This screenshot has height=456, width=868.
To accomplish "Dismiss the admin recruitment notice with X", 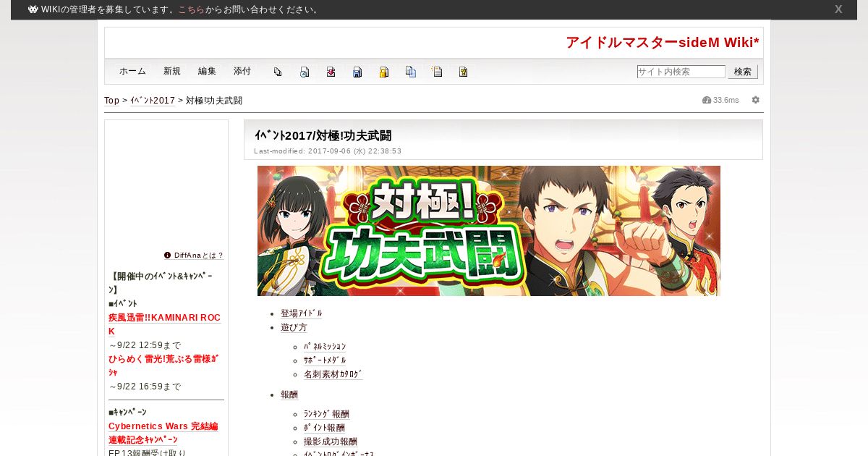I will (838, 9).
